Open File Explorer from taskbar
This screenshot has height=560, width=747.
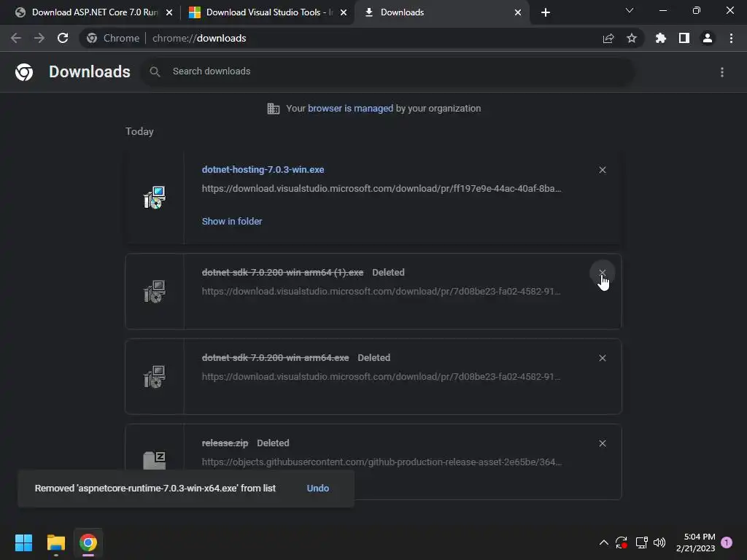tap(56, 542)
